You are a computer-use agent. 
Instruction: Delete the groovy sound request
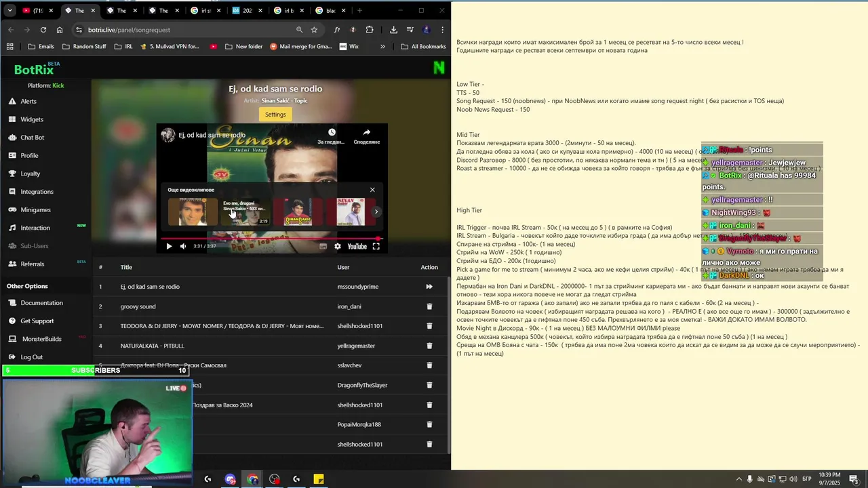(429, 306)
